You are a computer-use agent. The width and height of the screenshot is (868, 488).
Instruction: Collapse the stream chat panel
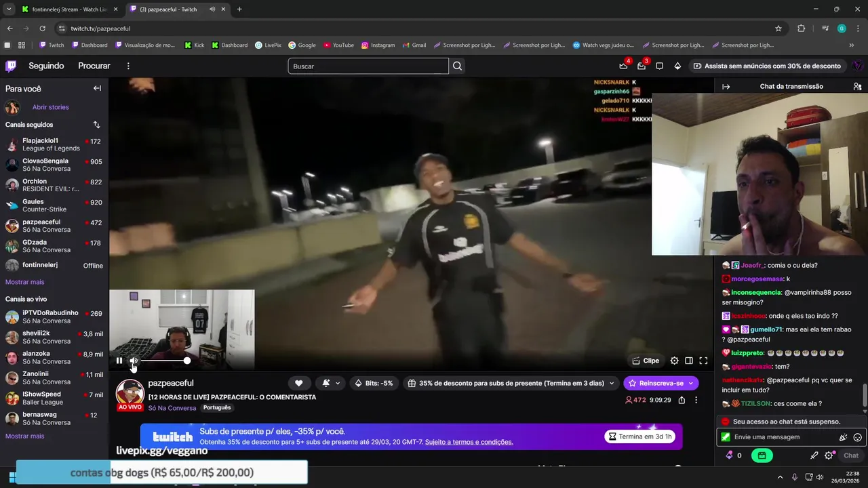click(726, 87)
